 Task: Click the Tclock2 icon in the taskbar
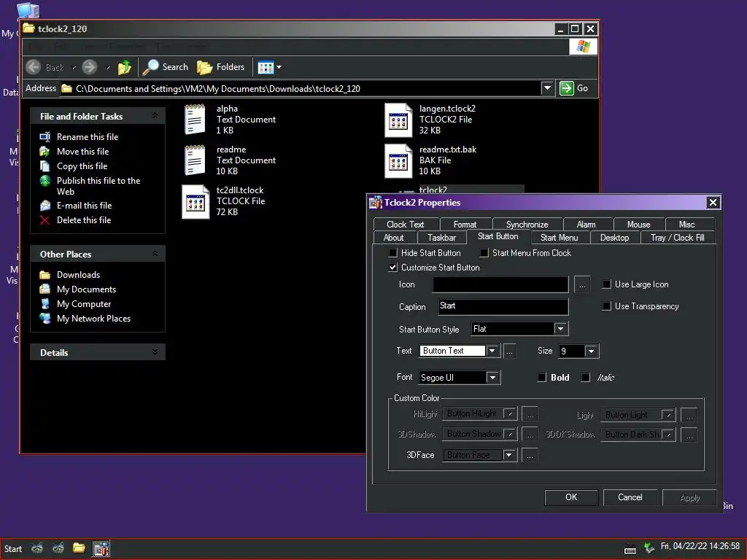pyautogui.click(x=101, y=548)
